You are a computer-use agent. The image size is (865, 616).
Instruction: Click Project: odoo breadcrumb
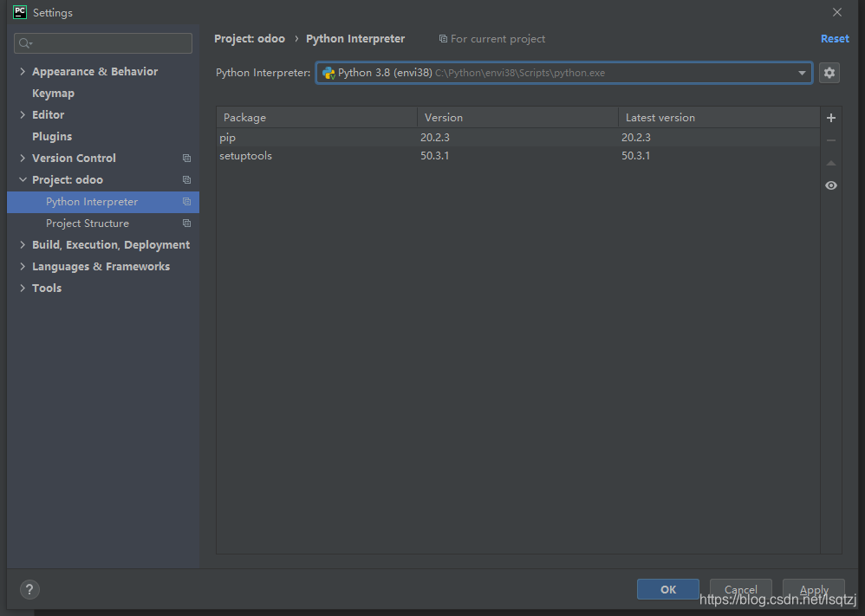click(250, 39)
